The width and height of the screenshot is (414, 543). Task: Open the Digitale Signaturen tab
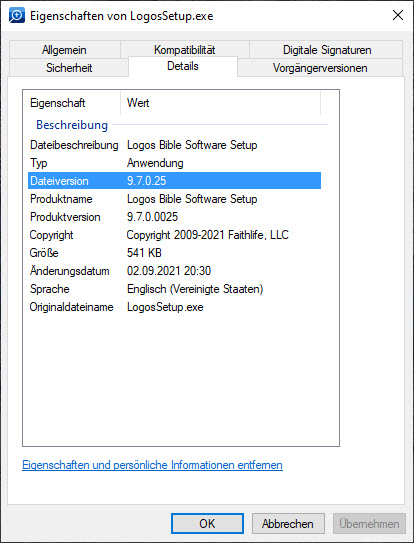click(x=327, y=50)
